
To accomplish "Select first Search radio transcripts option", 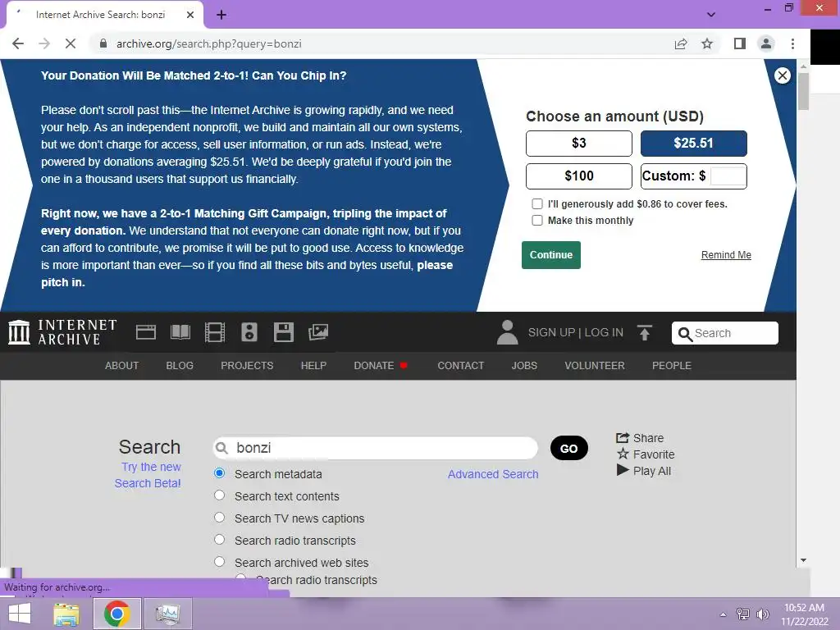I will point(219,539).
